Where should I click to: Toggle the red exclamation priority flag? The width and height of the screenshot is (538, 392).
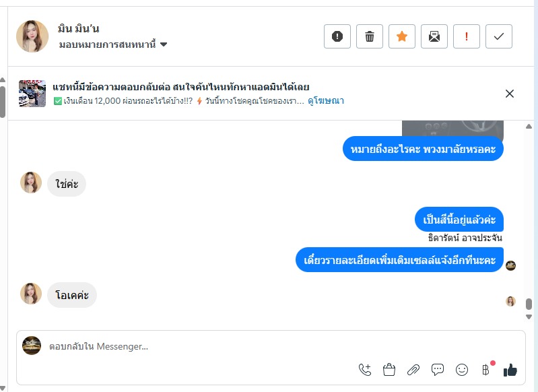click(x=467, y=36)
